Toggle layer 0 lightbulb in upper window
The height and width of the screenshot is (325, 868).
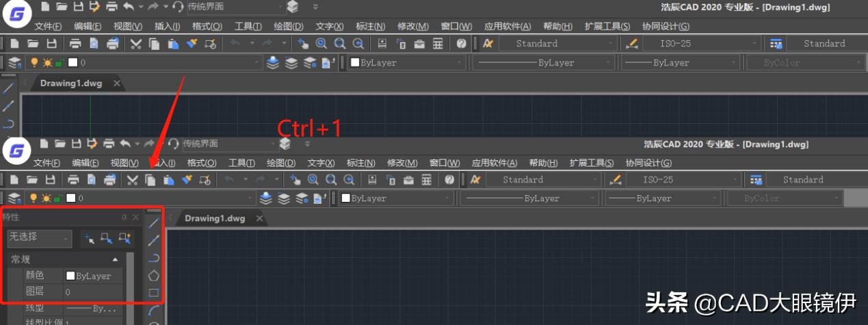tap(34, 62)
